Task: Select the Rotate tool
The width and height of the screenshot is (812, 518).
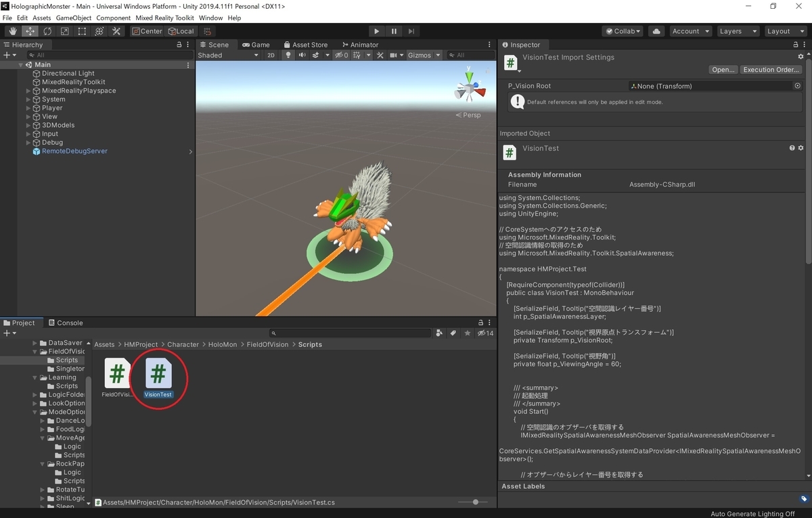Action: click(47, 31)
